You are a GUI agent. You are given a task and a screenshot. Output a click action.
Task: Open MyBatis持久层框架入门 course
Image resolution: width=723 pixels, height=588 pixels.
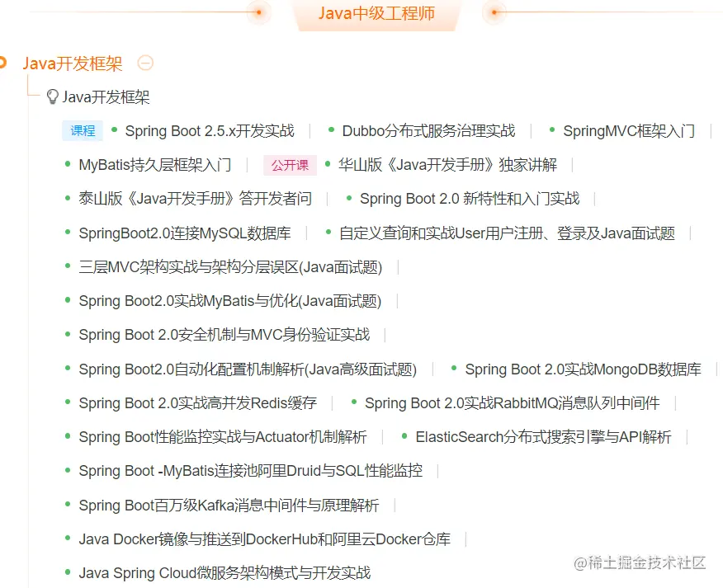tap(155, 165)
